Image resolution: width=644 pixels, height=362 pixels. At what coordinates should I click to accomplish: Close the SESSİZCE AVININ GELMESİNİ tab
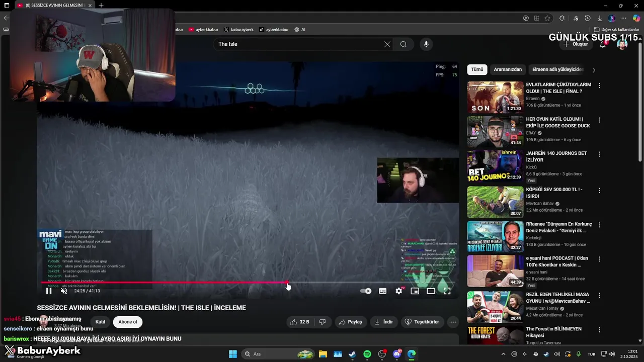(90, 6)
